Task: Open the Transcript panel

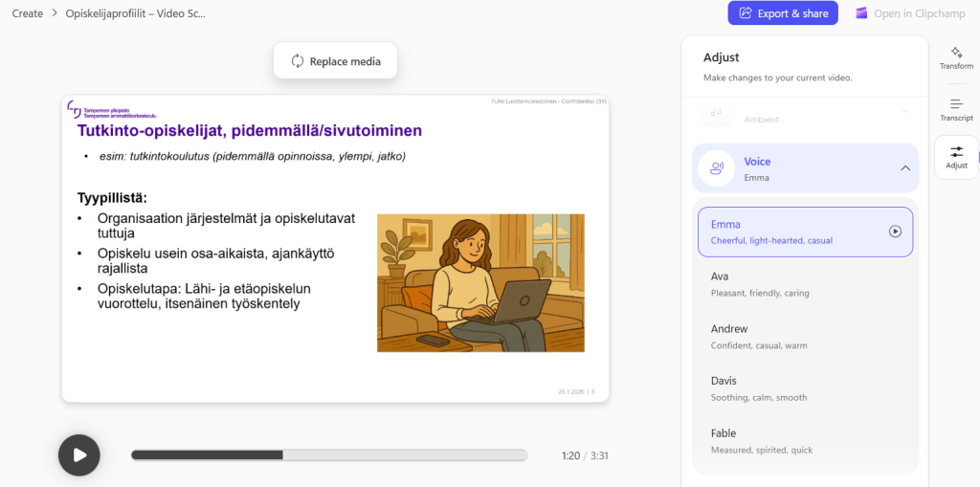Action: [956, 109]
